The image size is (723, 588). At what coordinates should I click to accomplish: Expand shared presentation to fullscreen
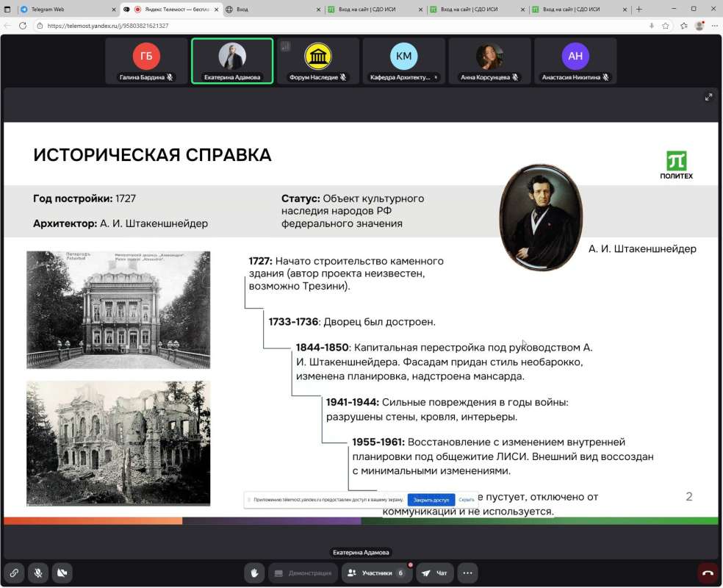(708, 97)
